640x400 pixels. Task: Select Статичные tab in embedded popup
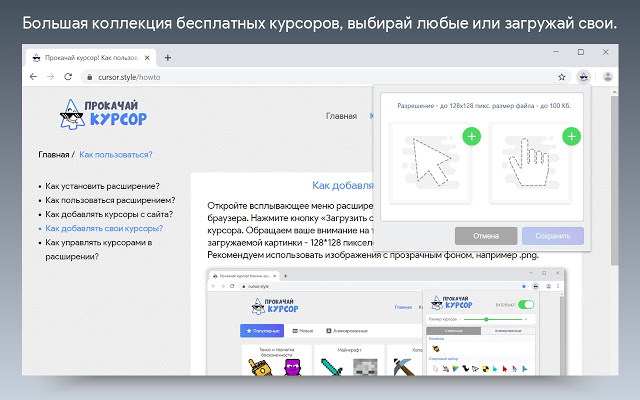[453, 331]
